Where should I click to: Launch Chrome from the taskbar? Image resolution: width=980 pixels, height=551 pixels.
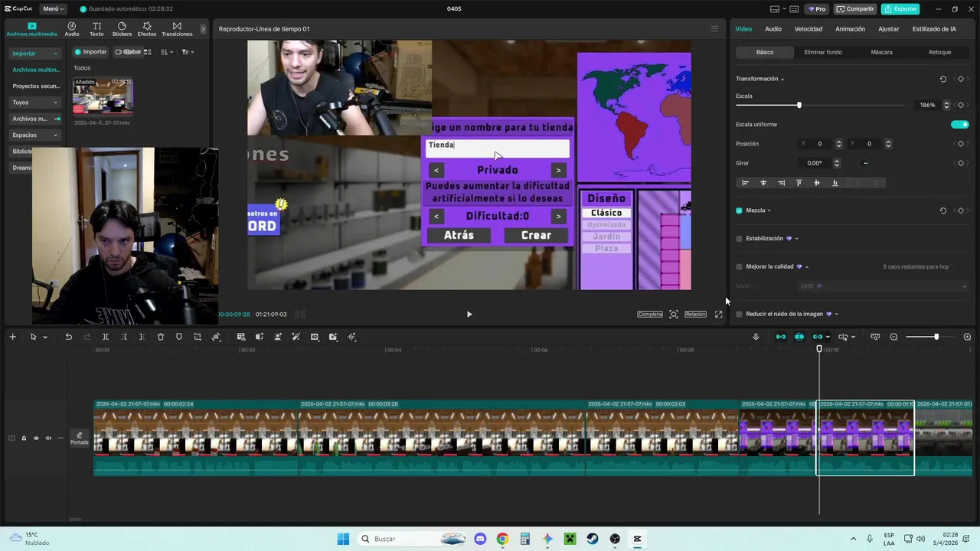(x=502, y=539)
